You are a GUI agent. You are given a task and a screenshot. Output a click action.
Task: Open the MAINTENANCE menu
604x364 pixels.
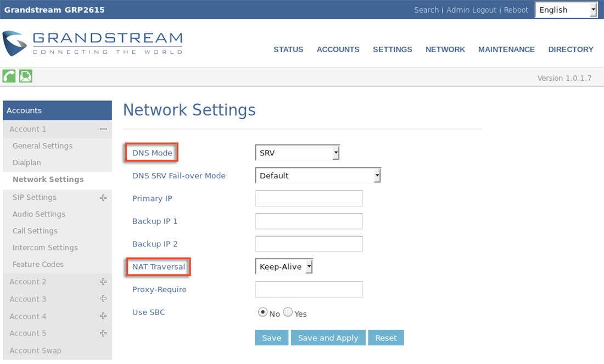506,50
